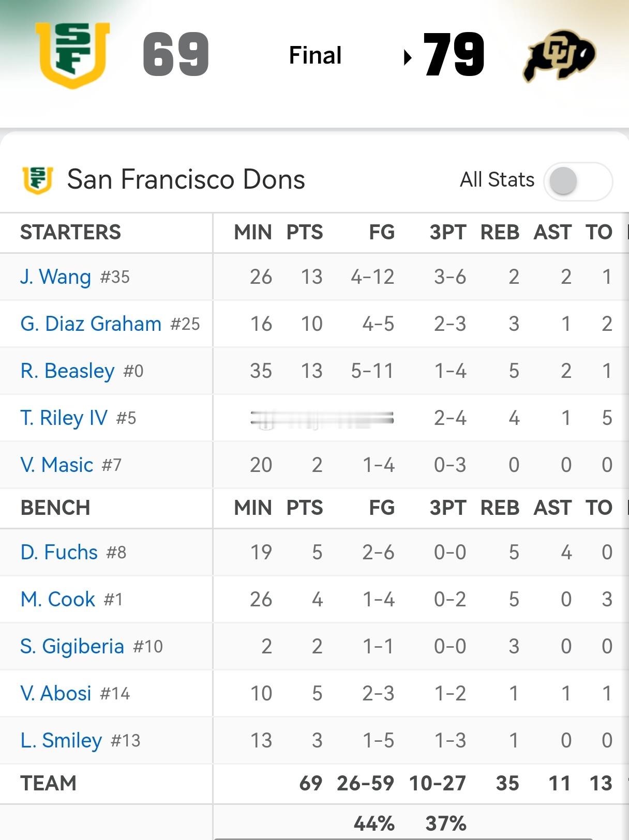629x840 pixels.
Task: Open G. Diaz Graham player link
Action: coord(91,324)
